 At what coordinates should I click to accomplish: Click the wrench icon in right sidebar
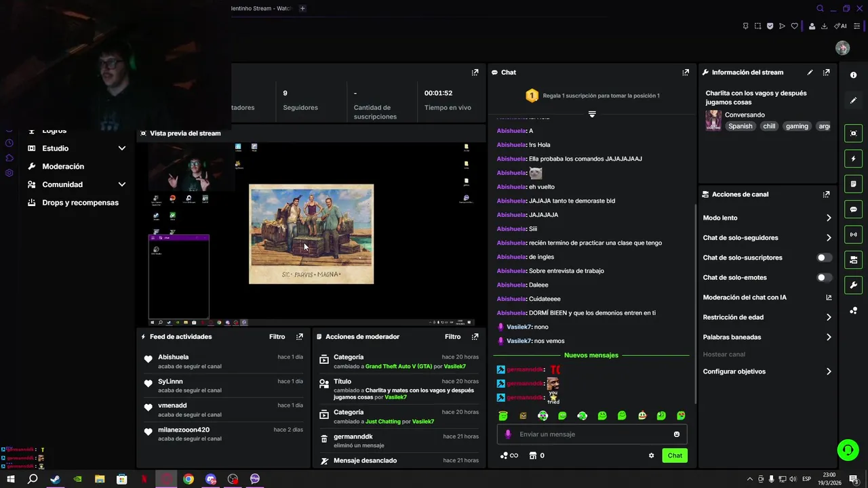click(854, 285)
